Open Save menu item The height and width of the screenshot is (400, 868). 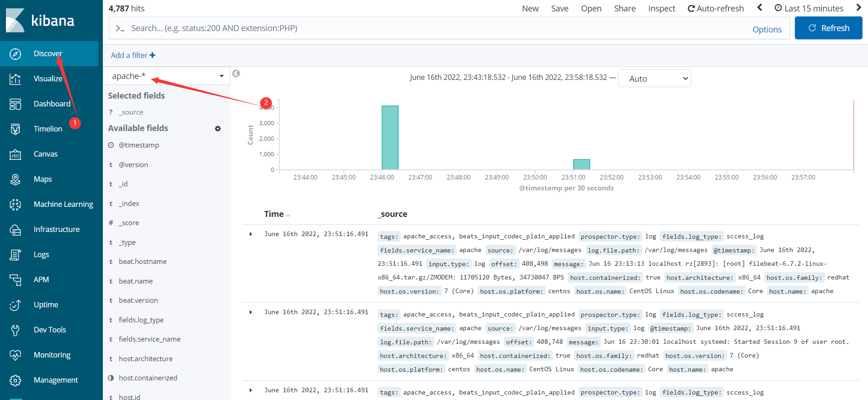click(559, 9)
